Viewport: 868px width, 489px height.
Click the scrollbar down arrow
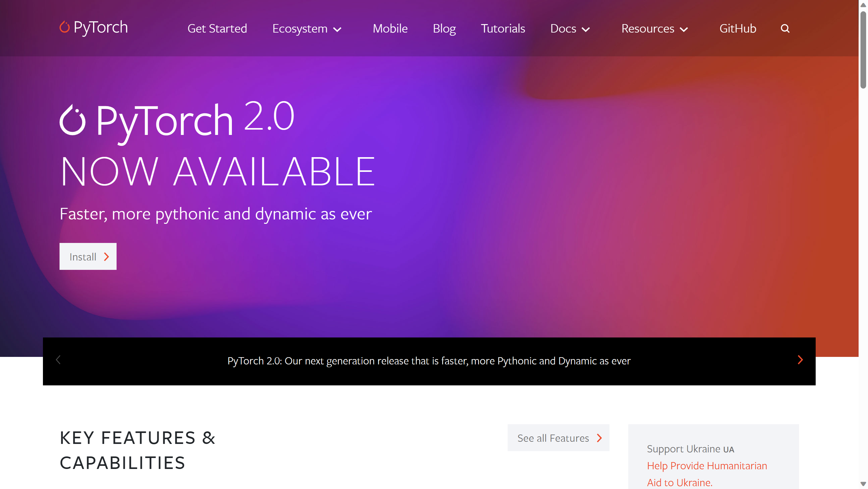pyautogui.click(x=863, y=484)
